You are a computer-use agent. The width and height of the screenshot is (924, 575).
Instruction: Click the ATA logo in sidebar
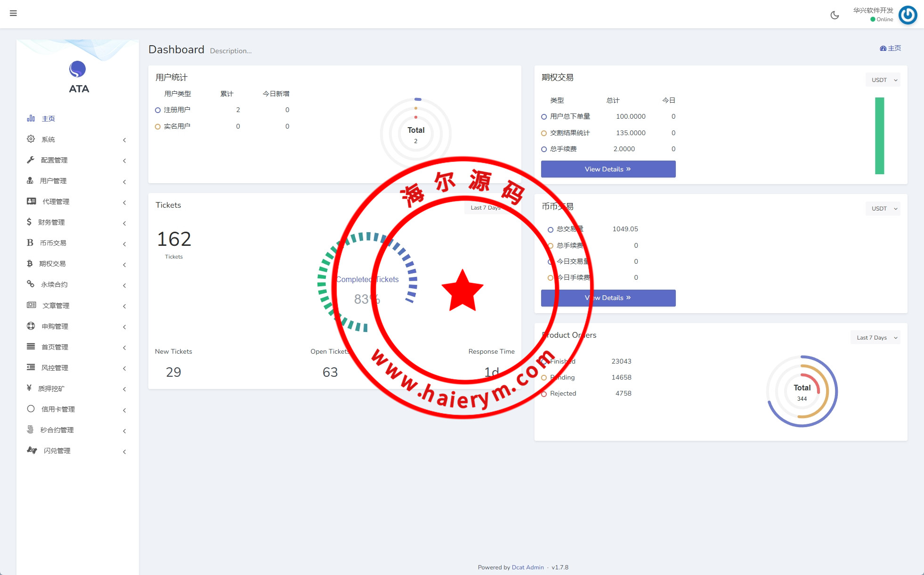tap(78, 69)
